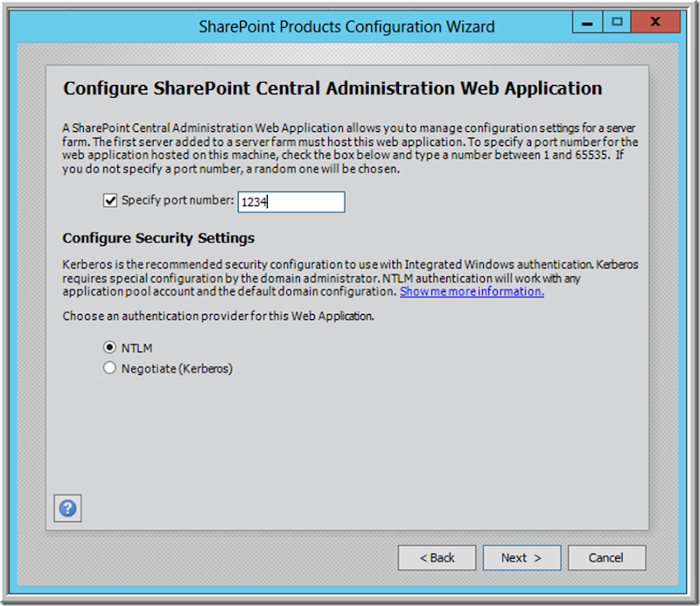
Task: Click the Configure Security Settings heading
Action: pyautogui.click(x=158, y=239)
